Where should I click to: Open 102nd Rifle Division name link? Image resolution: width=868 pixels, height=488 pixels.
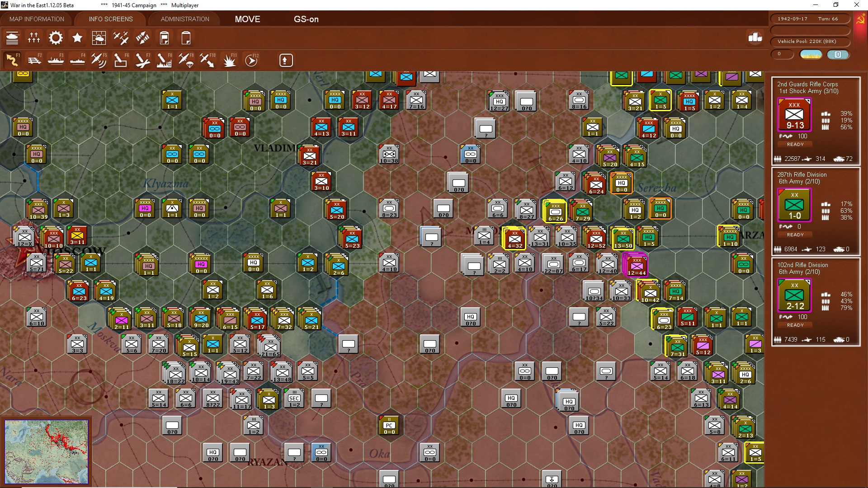click(x=802, y=265)
